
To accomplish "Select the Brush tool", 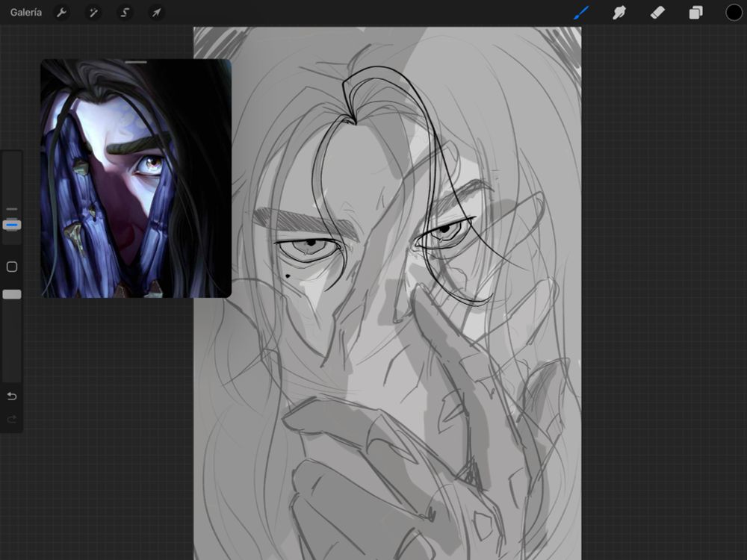I will coord(581,13).
